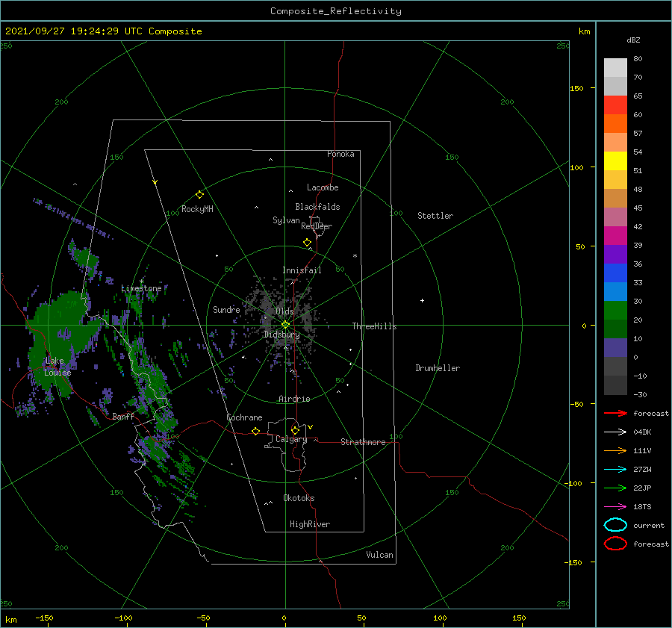Click the Lacombe city label
This screenshot has width=672, height=628.
[323, 187]
